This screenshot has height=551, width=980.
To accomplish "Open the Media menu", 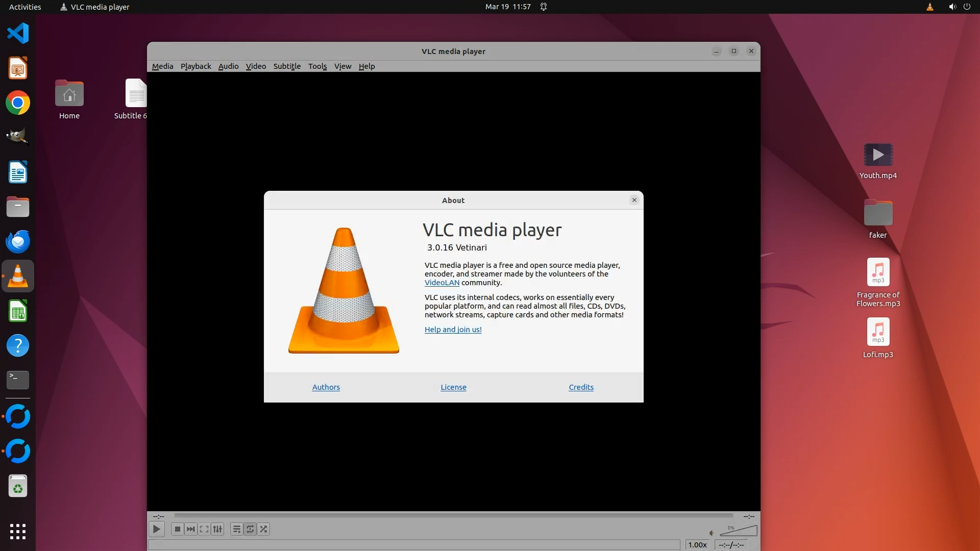I will [162, 66].
